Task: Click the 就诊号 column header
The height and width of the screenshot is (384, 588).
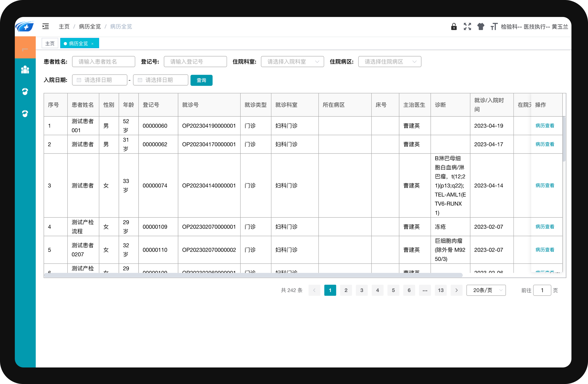Action: click(209, 105)
